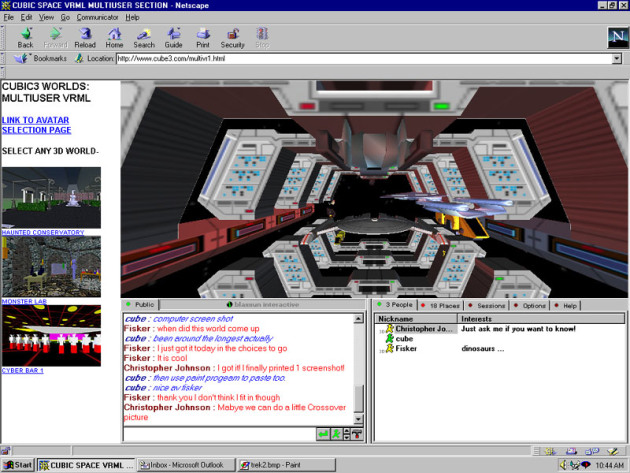630x473 pixels.
Task: Click the blaxxun interactive banner
Action: click(x=263, y=305)
